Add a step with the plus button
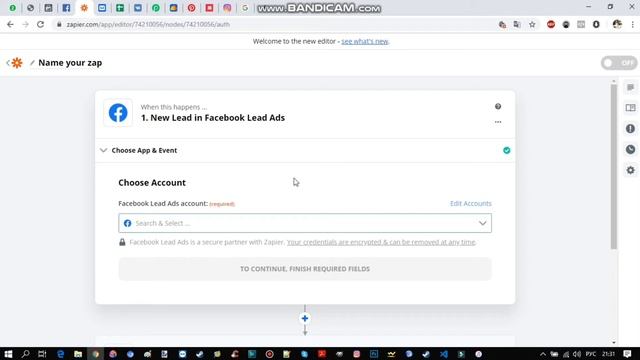The width and height of the screenshot is (640, 360). pos(305,318)
